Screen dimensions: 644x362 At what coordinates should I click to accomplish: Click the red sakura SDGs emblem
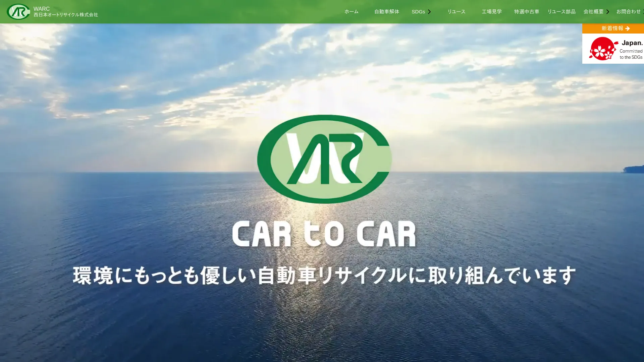tap(603, 49)
